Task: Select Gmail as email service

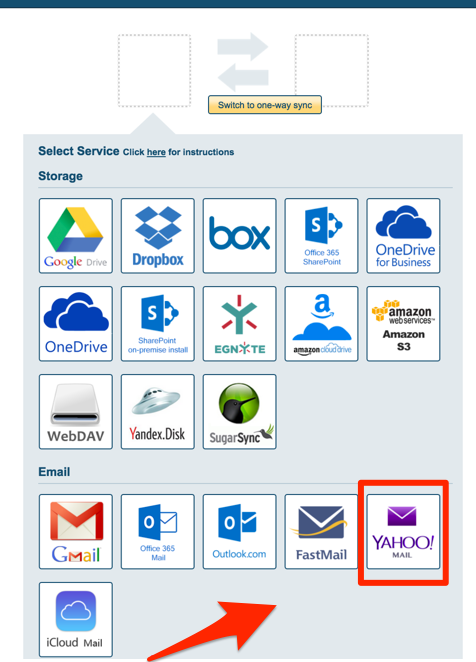Action: [76, 532]
